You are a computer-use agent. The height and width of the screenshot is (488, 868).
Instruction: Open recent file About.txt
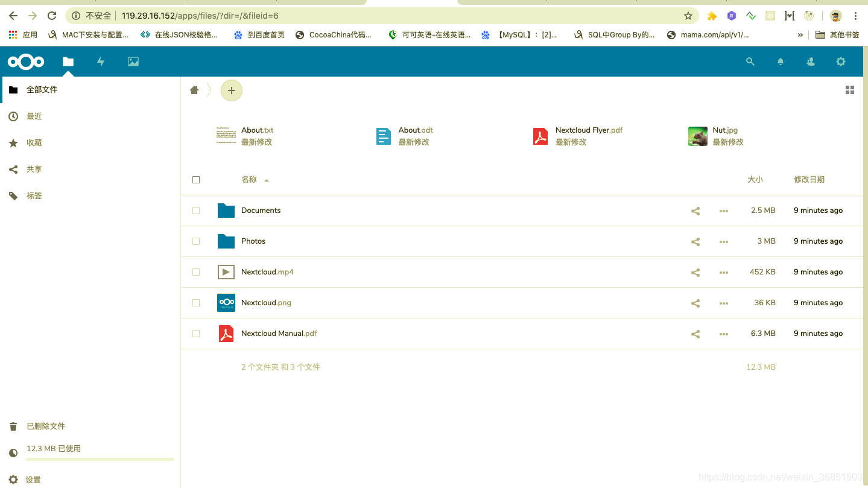(x=257, y=130)
